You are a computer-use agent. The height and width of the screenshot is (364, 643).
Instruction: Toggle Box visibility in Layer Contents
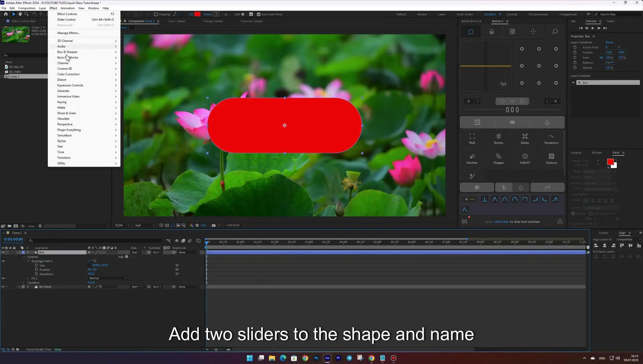pyautogui.click(x=573, y=83)
